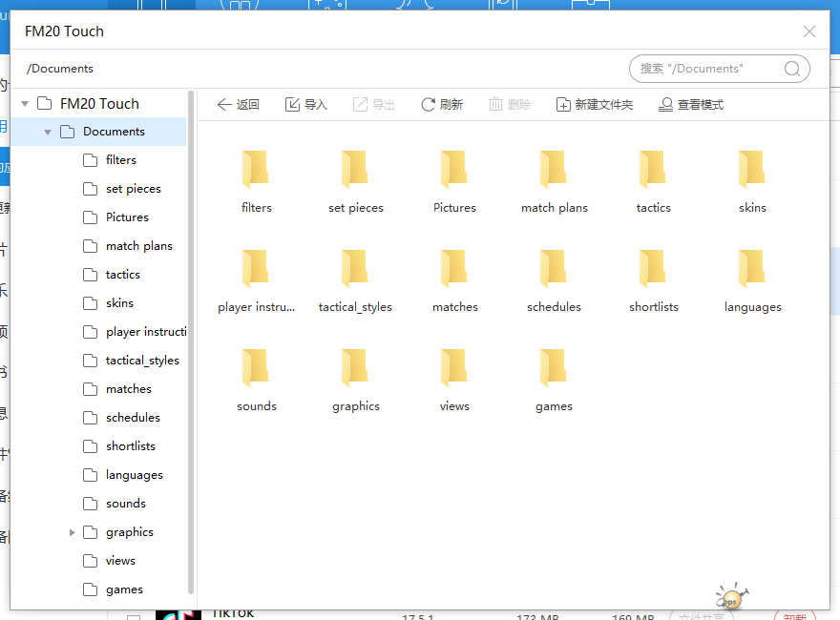This screenshot has height=620, width=840.
Task: Close the FM20 Touch dialog
Action: point(809,31)
